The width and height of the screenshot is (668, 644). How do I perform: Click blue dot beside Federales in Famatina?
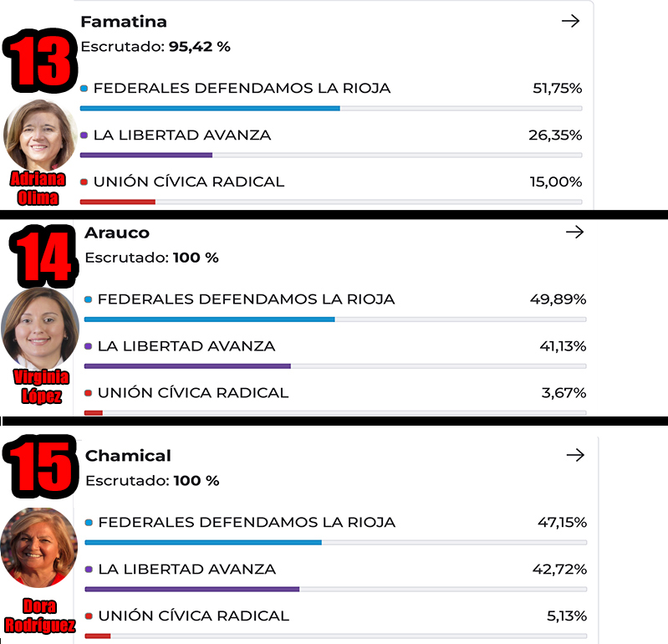coord(84,88)
